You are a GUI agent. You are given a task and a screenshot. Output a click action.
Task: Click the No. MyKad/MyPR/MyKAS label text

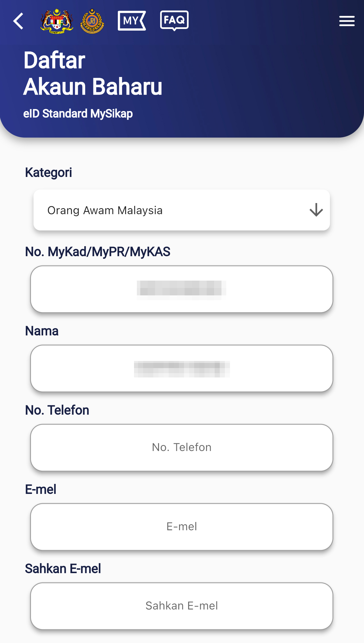pyautogui.click(x=98, y=252)
